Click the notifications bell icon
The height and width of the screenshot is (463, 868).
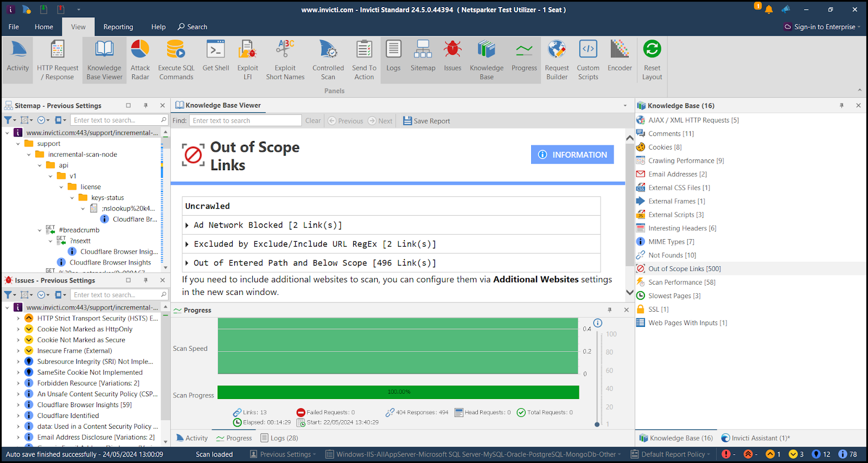tap(769, 10)
